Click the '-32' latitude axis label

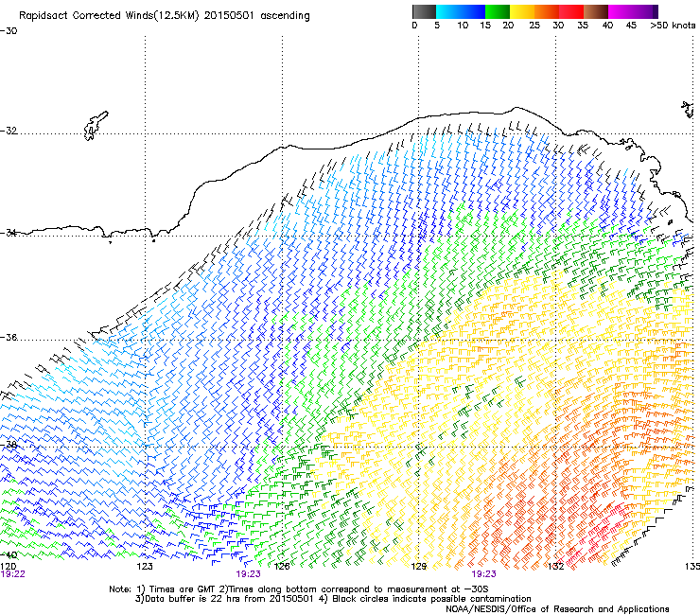click(x=9, y=131)
